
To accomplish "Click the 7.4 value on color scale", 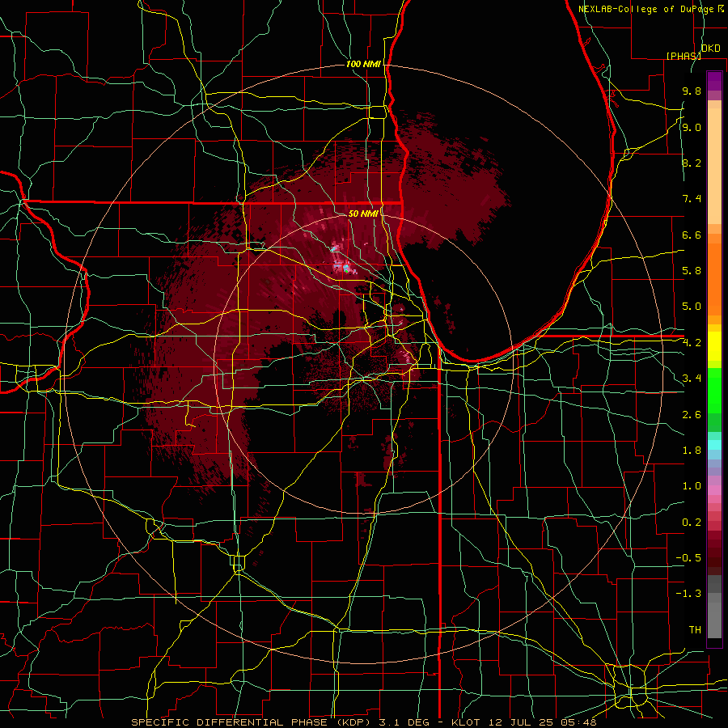I will 692,199.
